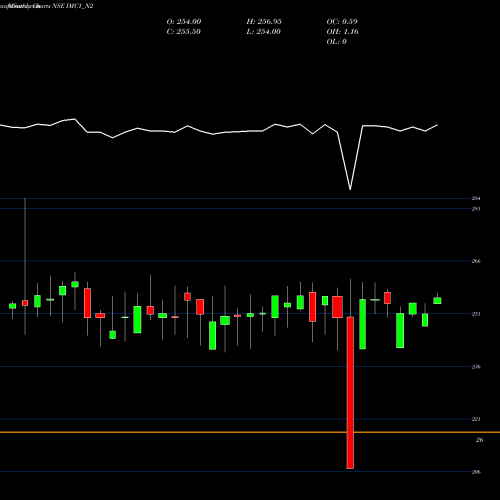Viewport: 500px width, 500px height.
Task: Click the large green candle after the crash
Action: (362, 324)
